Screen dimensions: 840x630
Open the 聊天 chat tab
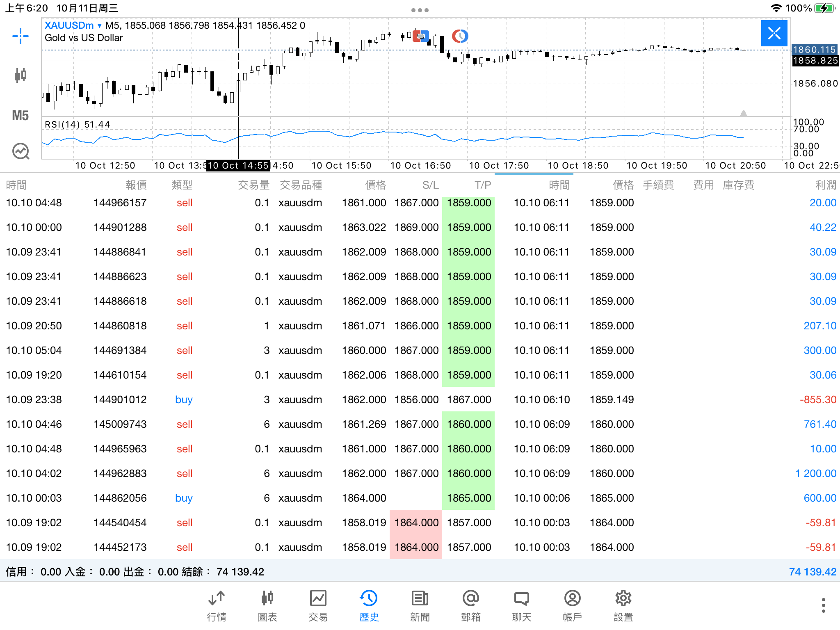(x=522, y=606)
